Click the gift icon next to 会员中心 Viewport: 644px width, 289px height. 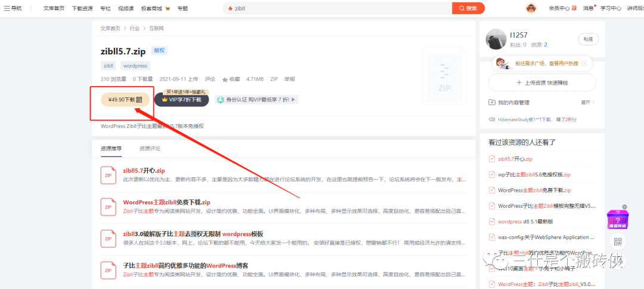click(x=574, y=8)
